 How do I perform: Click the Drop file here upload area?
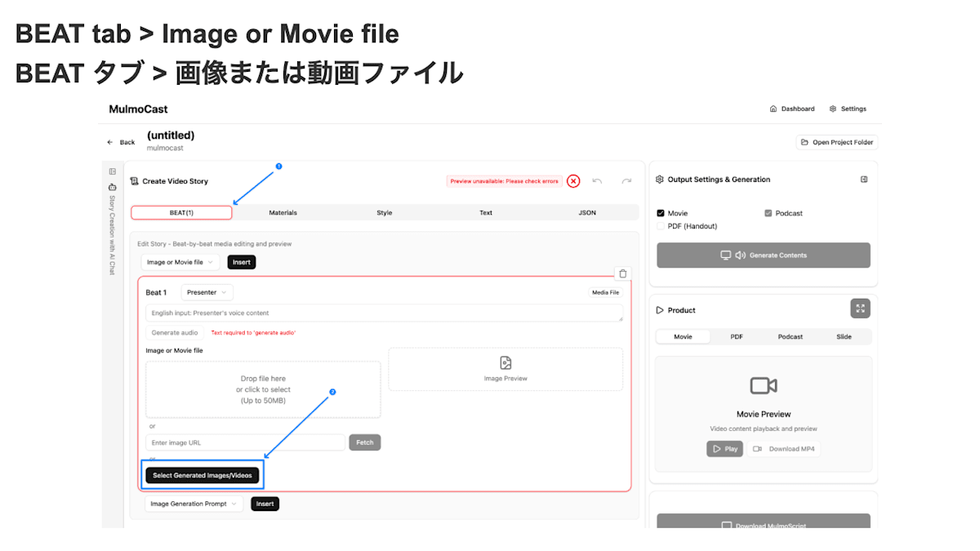tap(263, 389)
